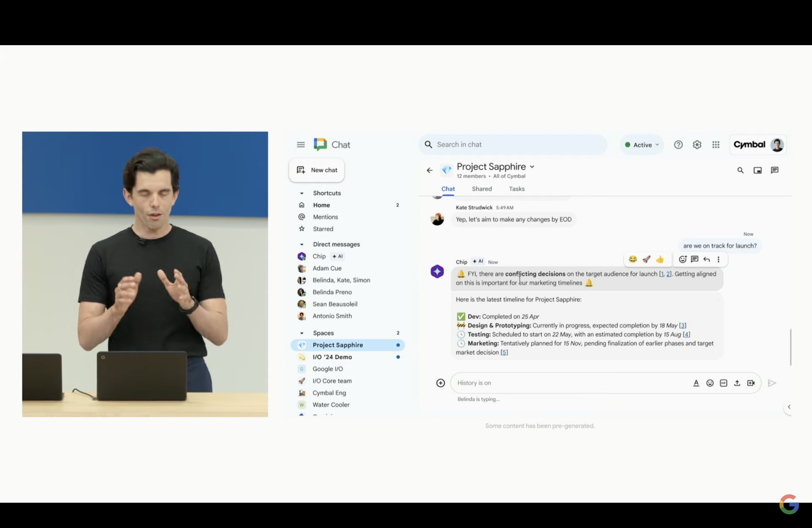This screenshot has height=528, width=812.
Task: React with the rocket emoji
Action: click(646, 259)
